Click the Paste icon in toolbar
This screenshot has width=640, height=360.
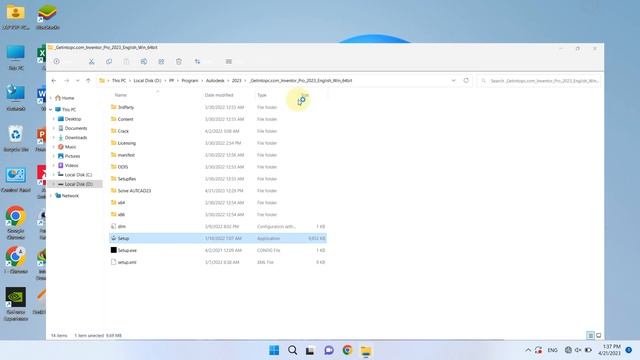127,61
